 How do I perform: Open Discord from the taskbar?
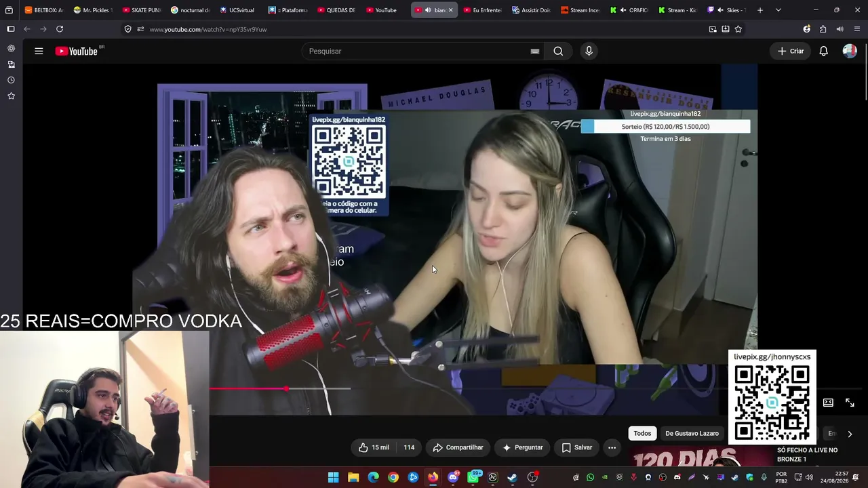pyautogui.click(x=453, y=477)
